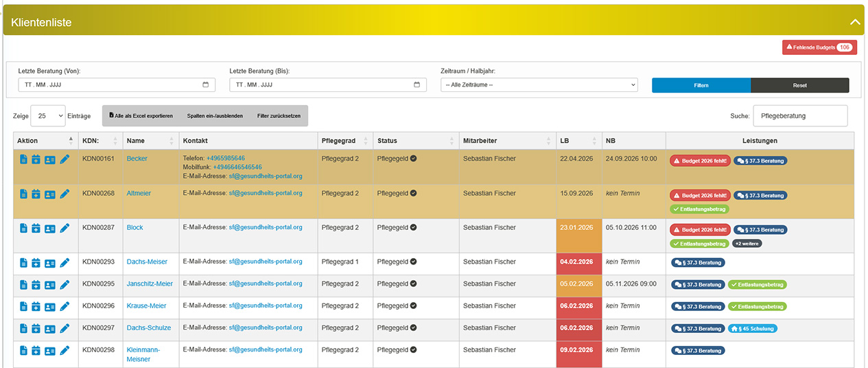Click the Letzte Beratung (Bis) date field
868x368 pixels.
click(328, 85)
